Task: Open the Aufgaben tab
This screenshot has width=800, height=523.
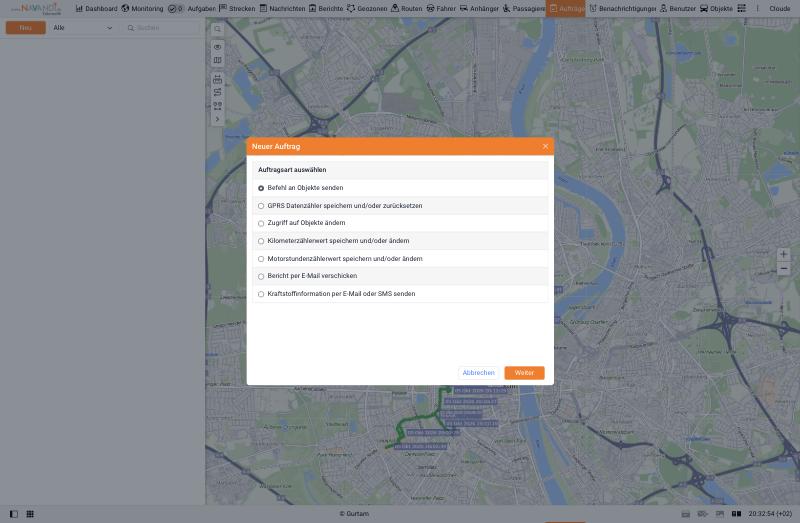Action: click(x=192, y=9)
